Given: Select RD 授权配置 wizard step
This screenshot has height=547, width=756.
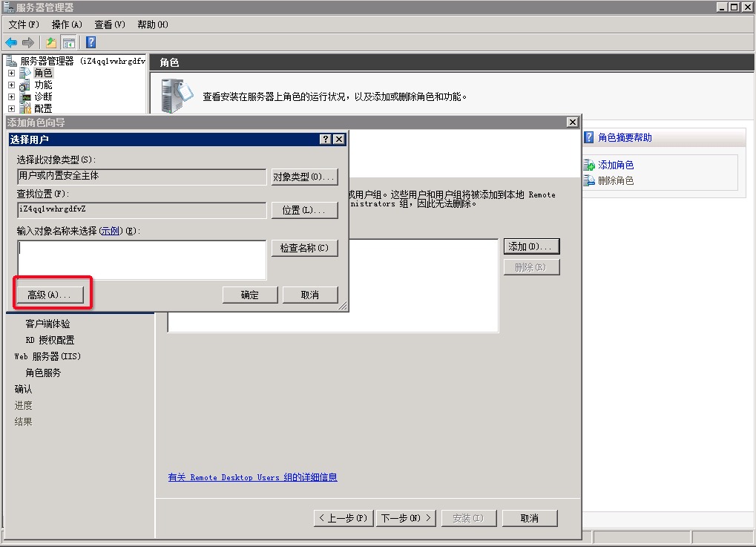Looking at the screenshot, I should pos(50,340).
